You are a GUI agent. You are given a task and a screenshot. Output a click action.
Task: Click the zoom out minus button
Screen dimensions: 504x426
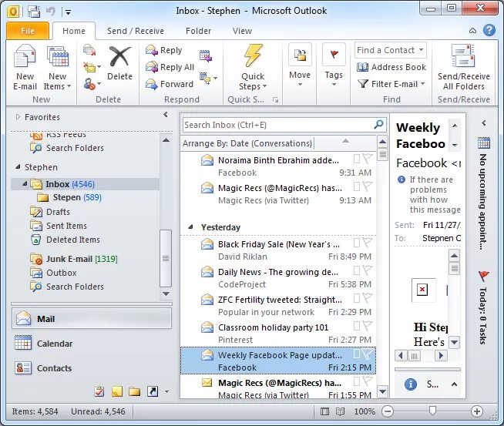(x=388, y=411)
